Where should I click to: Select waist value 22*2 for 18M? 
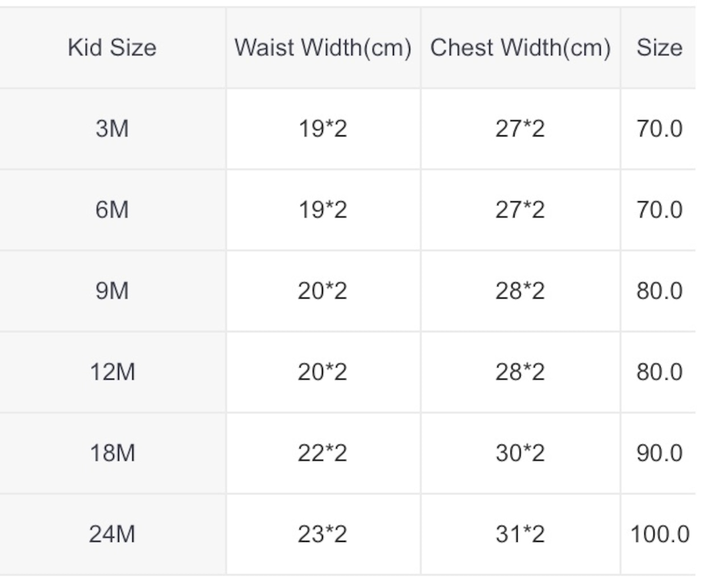(322, 453)
